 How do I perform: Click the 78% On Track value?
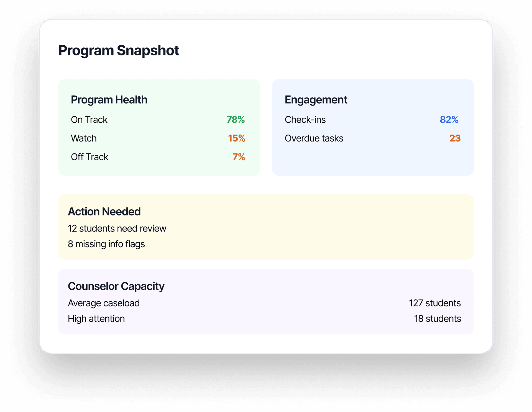(x=236, y=120)
